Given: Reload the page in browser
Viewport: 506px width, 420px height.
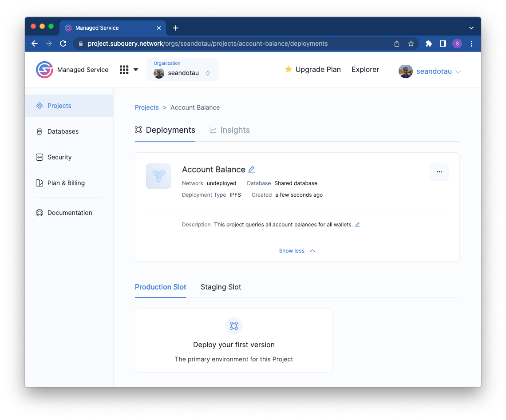Looking at the screenshot, I should pyautogui.click(x=63, y=44).
